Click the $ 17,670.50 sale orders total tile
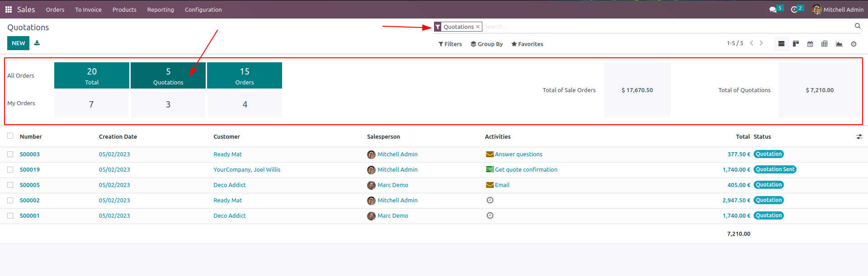The image size is (868, 276). tap(637, 90)
